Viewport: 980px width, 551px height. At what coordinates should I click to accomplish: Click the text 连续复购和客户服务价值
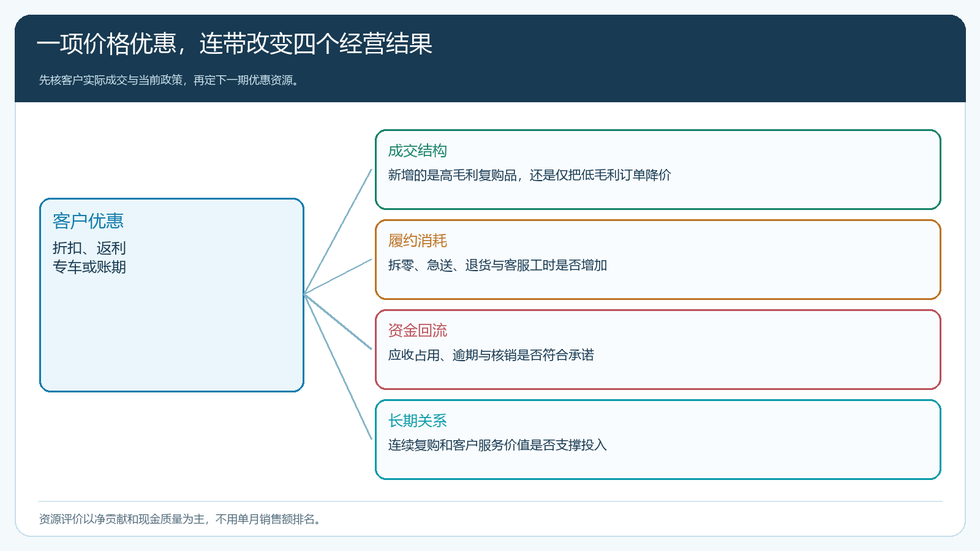459,445
